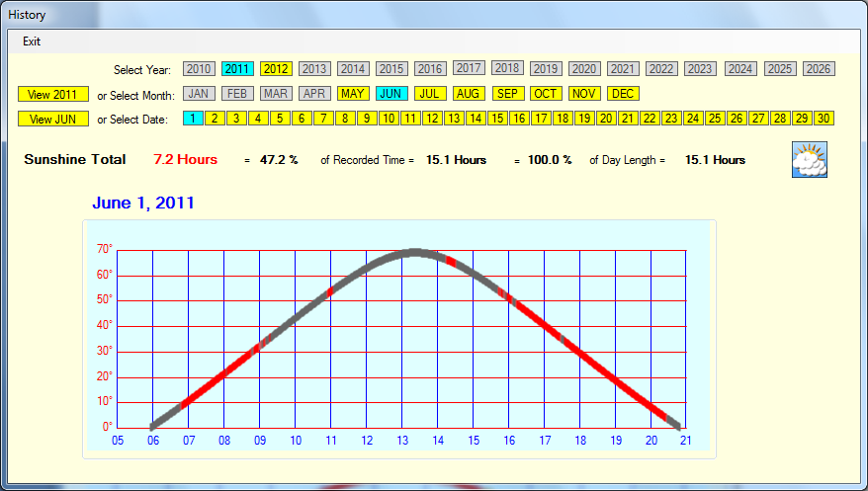Select date 24
868x491 pixels.
click(693, 118)
